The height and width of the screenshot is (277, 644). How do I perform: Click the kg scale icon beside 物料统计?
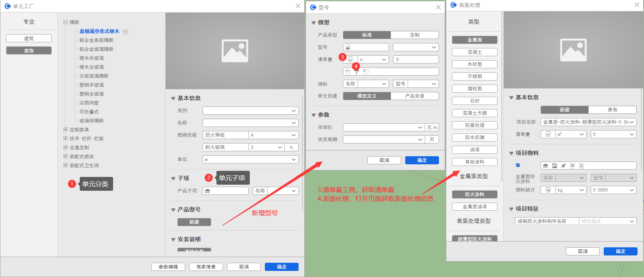[548, 190]
